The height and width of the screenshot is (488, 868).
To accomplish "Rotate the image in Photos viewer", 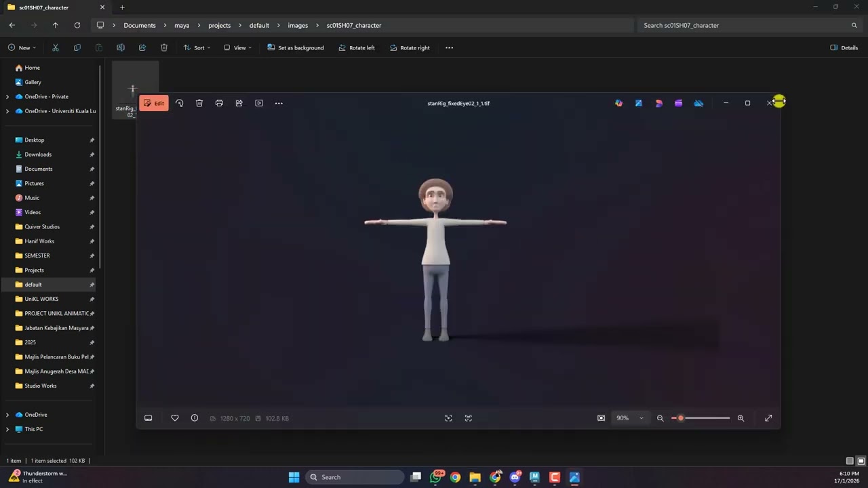I will [x=180, y=103].
